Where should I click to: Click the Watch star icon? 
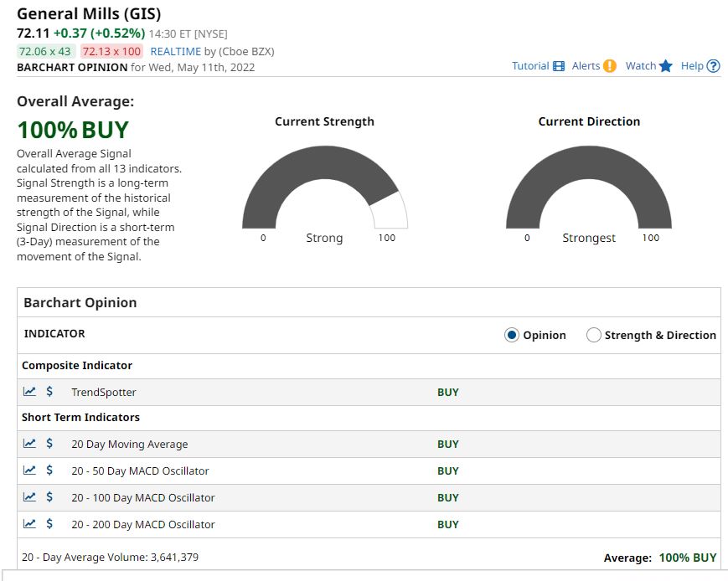[666, 66]
